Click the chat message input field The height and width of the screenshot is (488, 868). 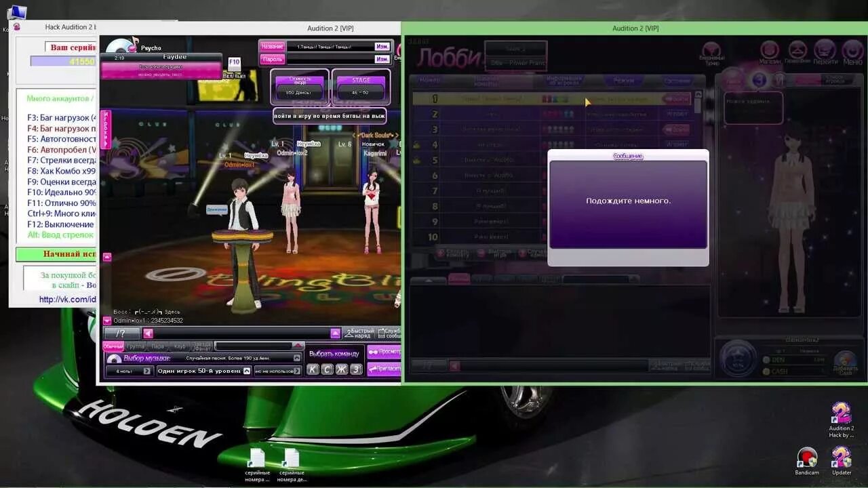click(241, 333)
